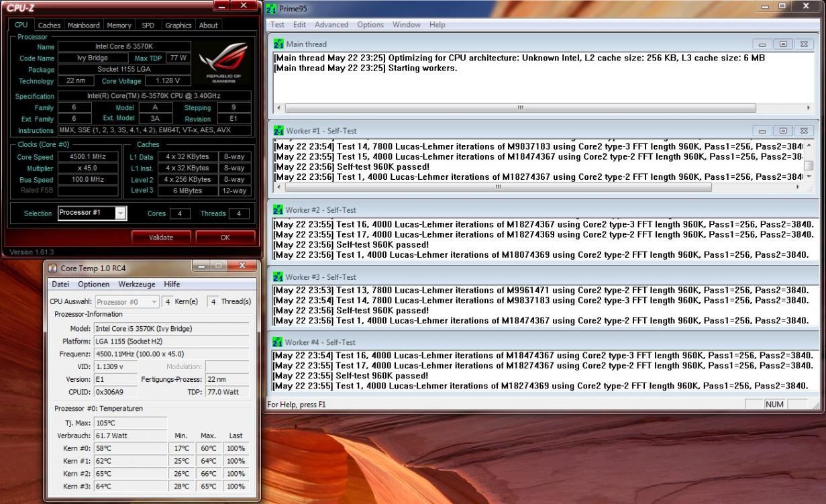Click the Worker #1 window icon
The image size is (826, 504).
pos(278,131)
